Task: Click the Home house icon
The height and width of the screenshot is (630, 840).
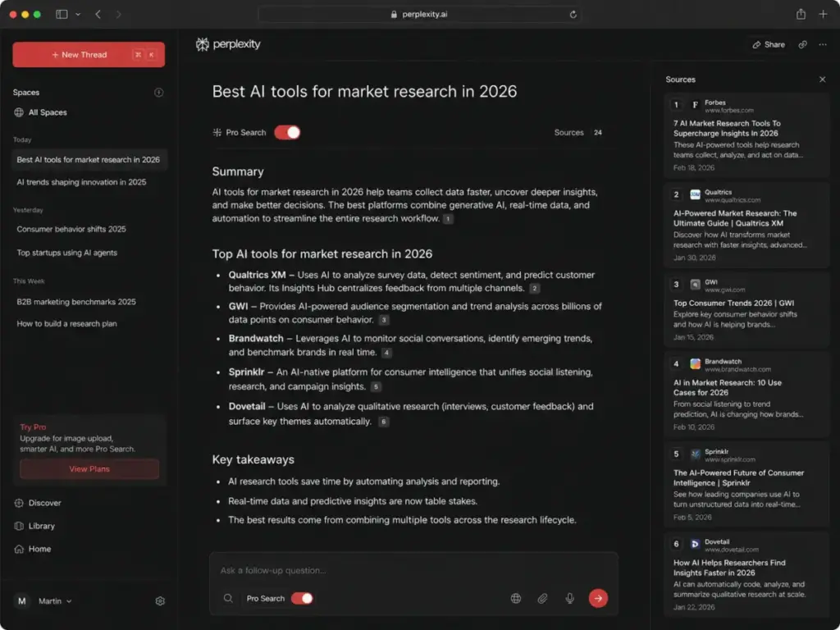Action: [19, 549]
